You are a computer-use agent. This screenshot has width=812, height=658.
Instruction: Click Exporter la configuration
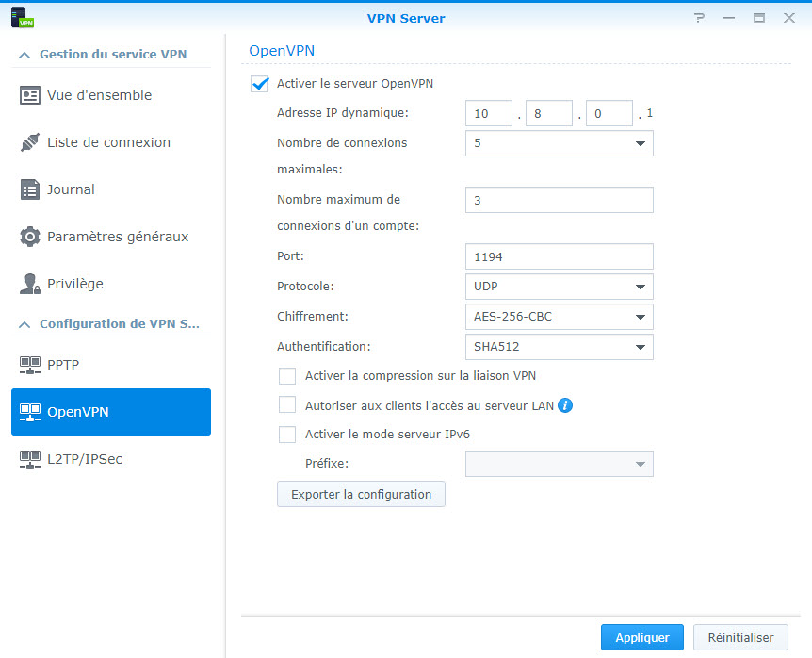point(361,494)
